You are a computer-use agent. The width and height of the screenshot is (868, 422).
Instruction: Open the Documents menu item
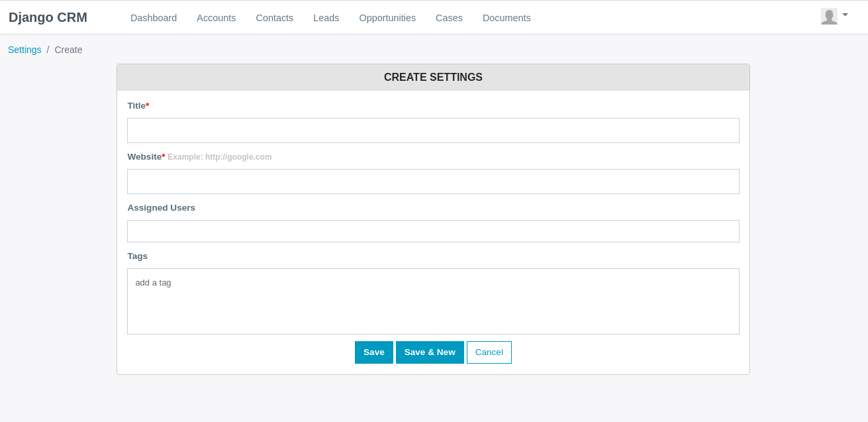click(x=506, y=18)
